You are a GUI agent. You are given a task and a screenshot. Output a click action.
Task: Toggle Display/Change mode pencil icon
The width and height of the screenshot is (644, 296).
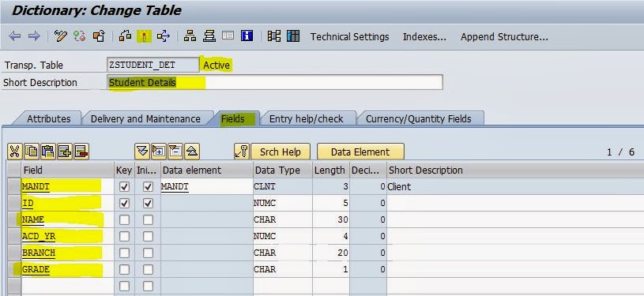60,36
